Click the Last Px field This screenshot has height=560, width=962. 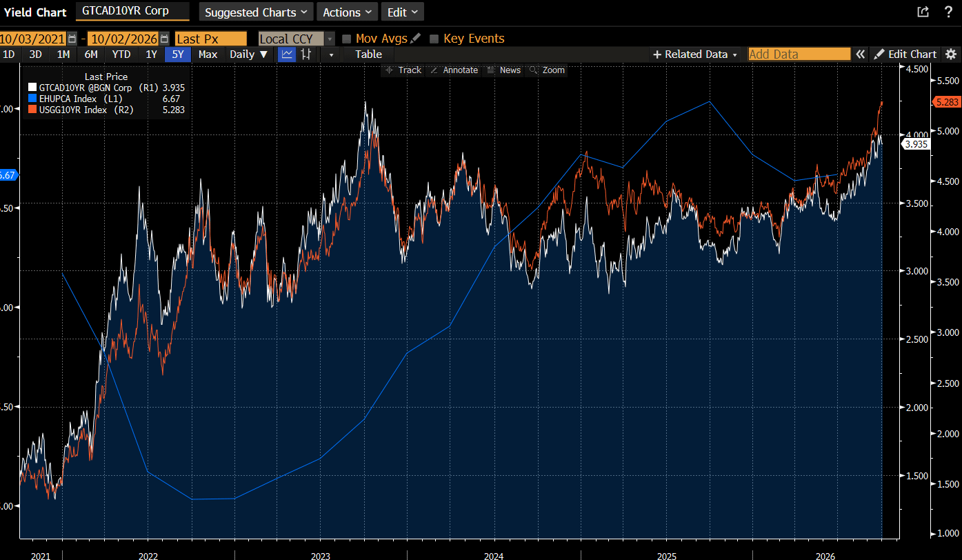click(210, 39)
